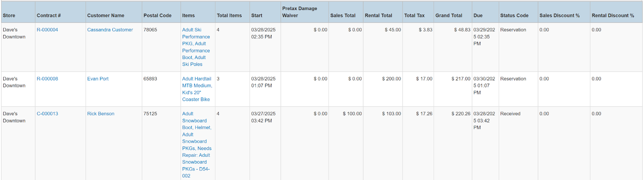The image size is (644, 180).
Task: Click Pretax Damage Waiver column header
Action: pos(299,12)
